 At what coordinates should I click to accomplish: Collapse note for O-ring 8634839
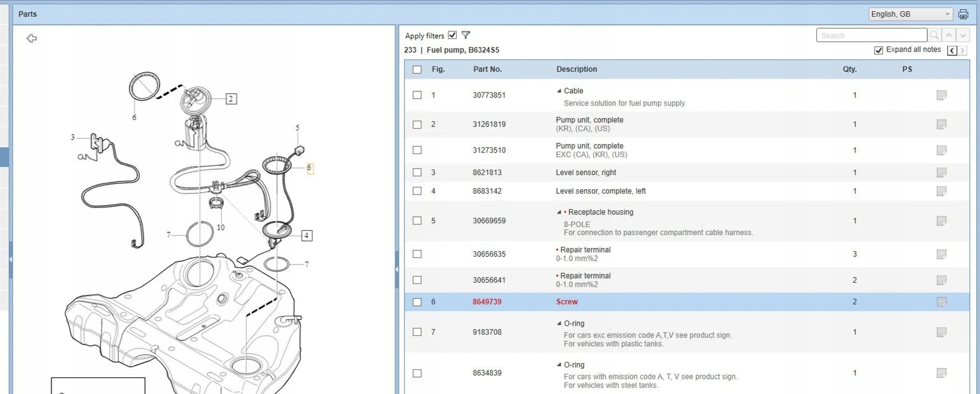[x=559, y=365]
